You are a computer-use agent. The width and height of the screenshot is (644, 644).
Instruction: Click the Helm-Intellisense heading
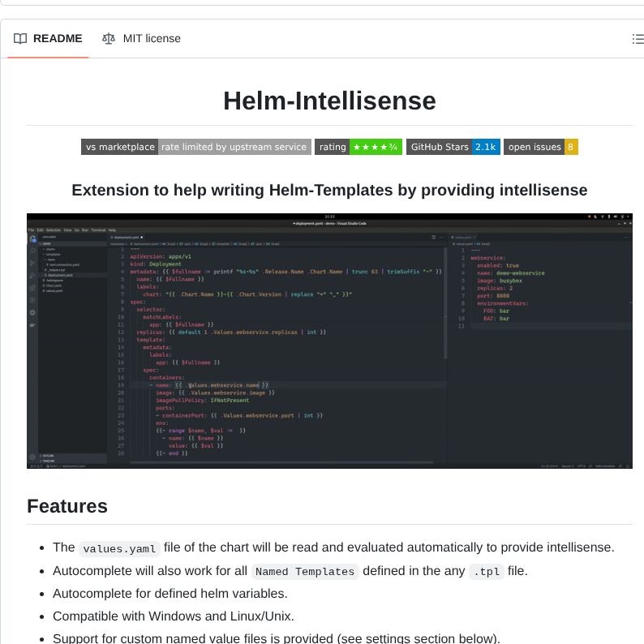329,101
